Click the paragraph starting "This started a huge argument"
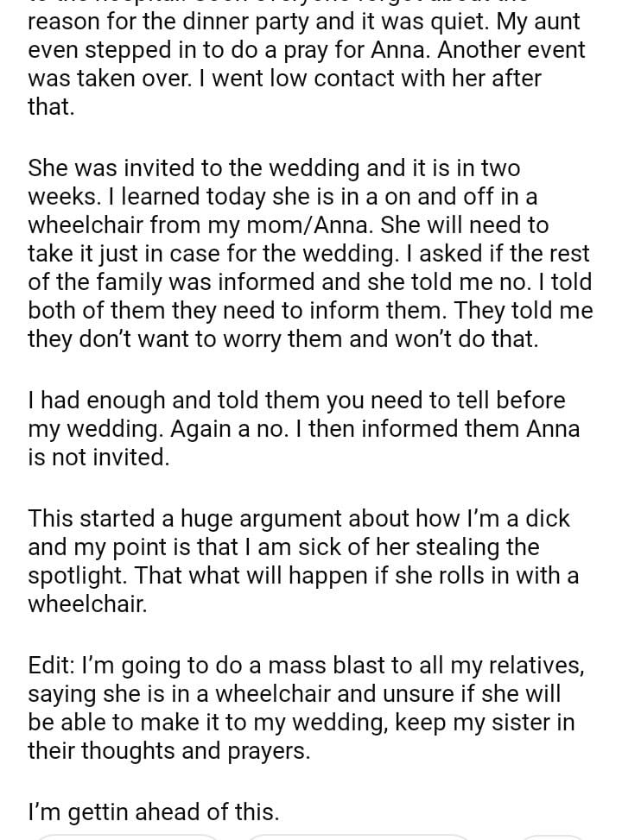Image resolution: width=622 pixels, height=840 pixels. tap(303, 560)
